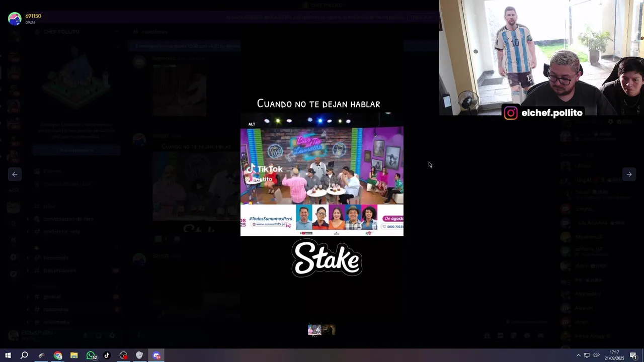
Task: Go to the next image with right arrow
Action: coord(629,174)
